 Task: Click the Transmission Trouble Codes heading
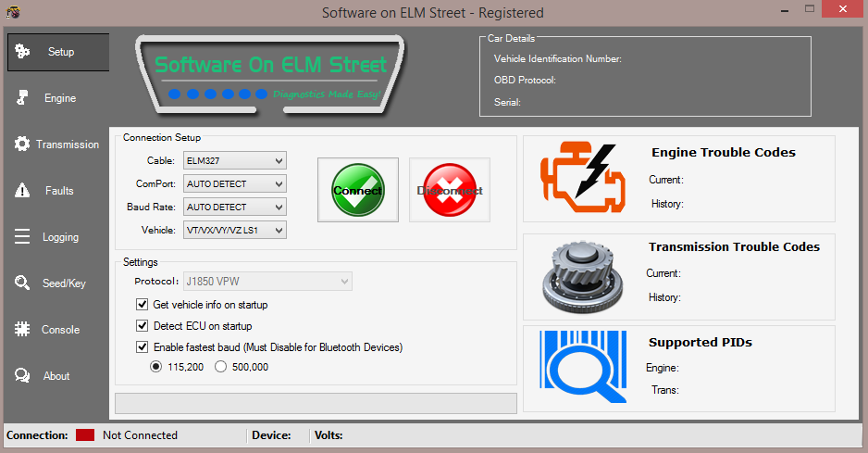pyautogui.click(x=734, y=246)
